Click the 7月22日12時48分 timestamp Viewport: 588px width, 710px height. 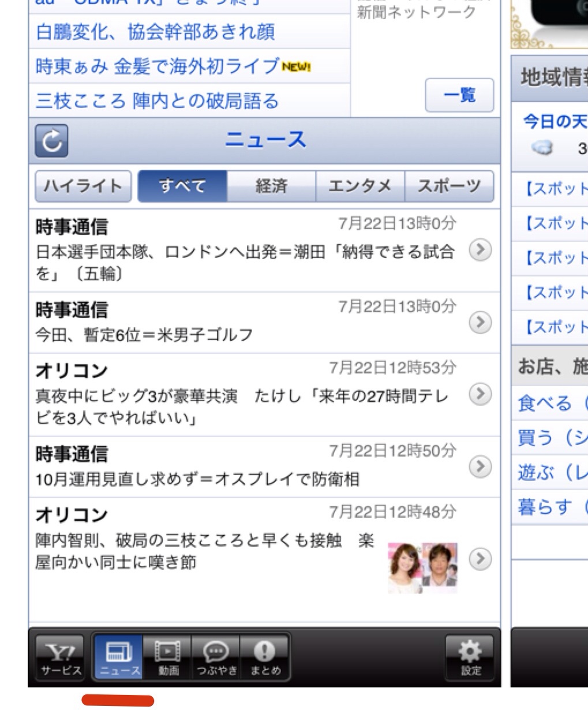click(x=392, y=511)
